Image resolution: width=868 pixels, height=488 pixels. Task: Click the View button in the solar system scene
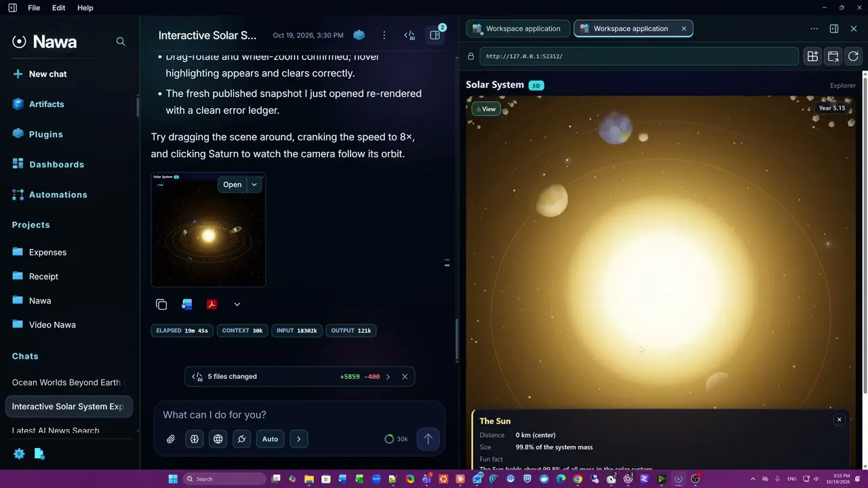(x=486, y=109)
